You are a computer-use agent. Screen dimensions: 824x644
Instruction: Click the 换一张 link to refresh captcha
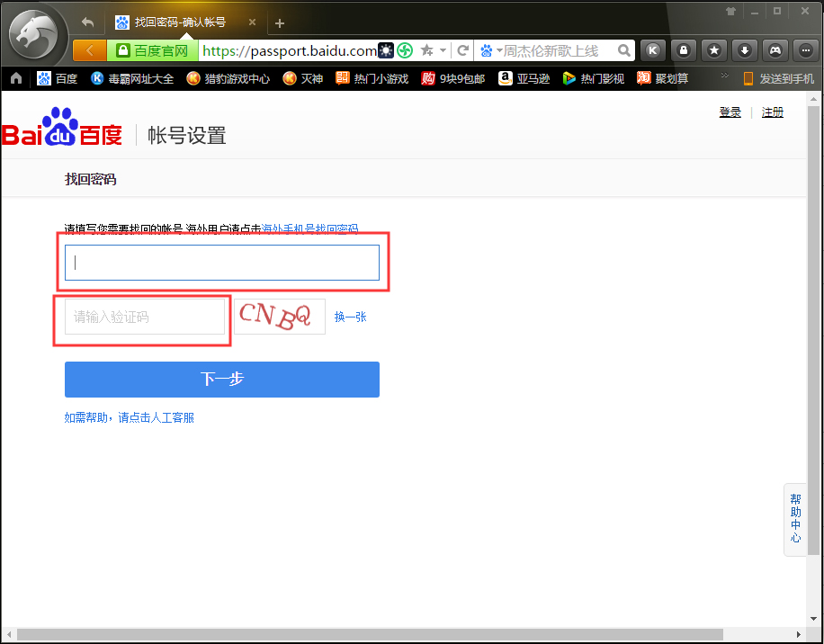tap(350, 316)
